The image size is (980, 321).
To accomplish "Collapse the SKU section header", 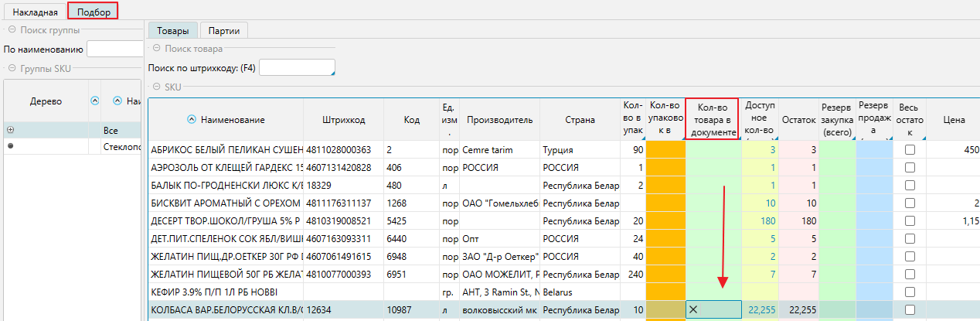I will tap(156, 87).
